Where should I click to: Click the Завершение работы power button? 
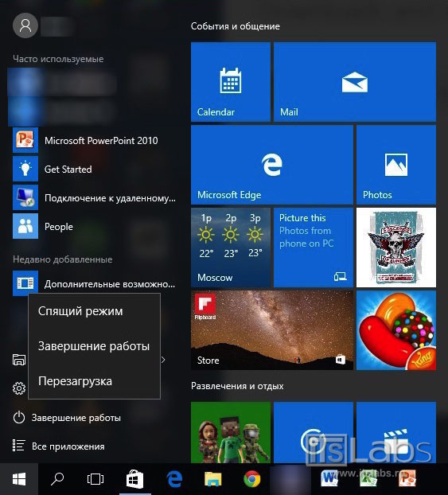[67, 418]
